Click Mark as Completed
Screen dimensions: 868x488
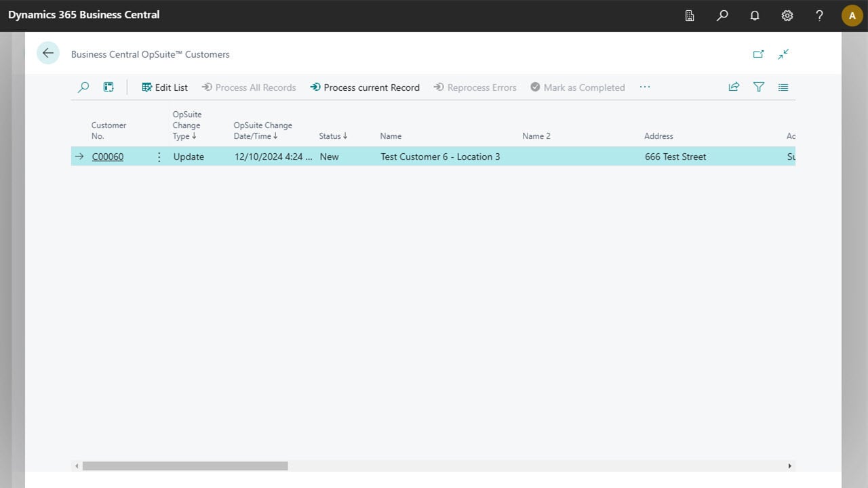point(578,87)
